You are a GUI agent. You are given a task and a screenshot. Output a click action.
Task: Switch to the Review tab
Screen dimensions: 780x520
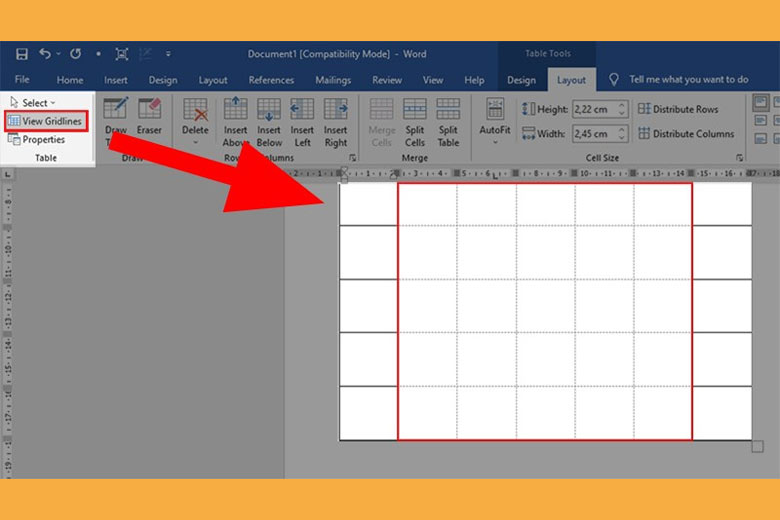387,80
